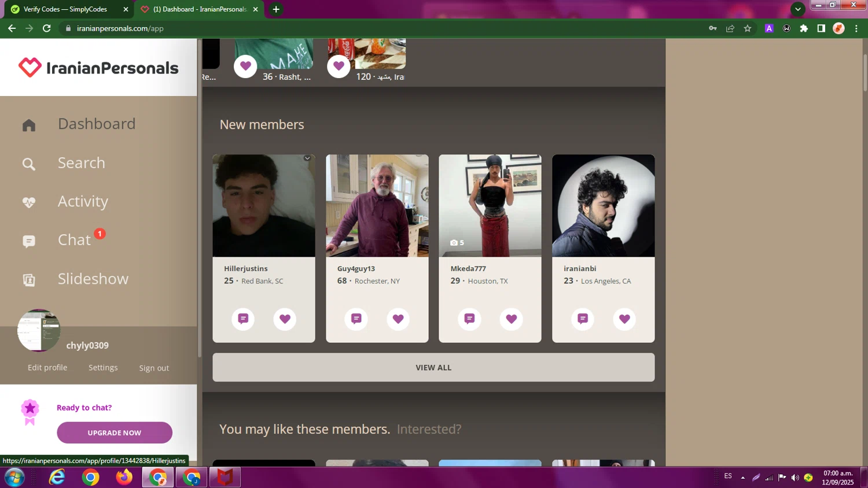This screenshot has width=868, height=488.
Task: Open Edit profile link
Action: [x=47, y=368]
